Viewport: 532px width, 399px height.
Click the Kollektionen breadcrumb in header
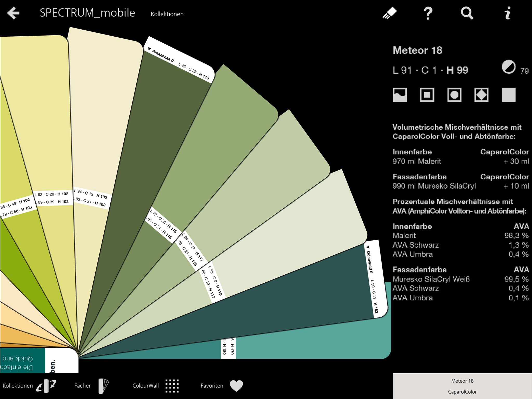[x=167, y=14]
